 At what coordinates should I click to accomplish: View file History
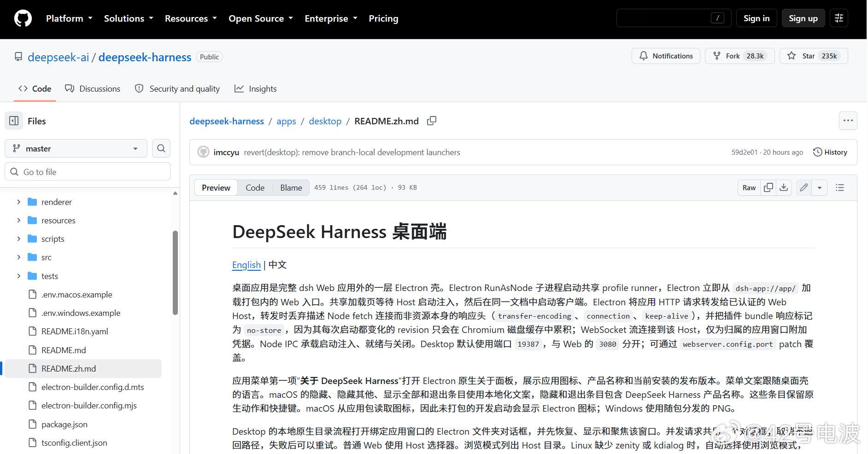tap(830, 152)
